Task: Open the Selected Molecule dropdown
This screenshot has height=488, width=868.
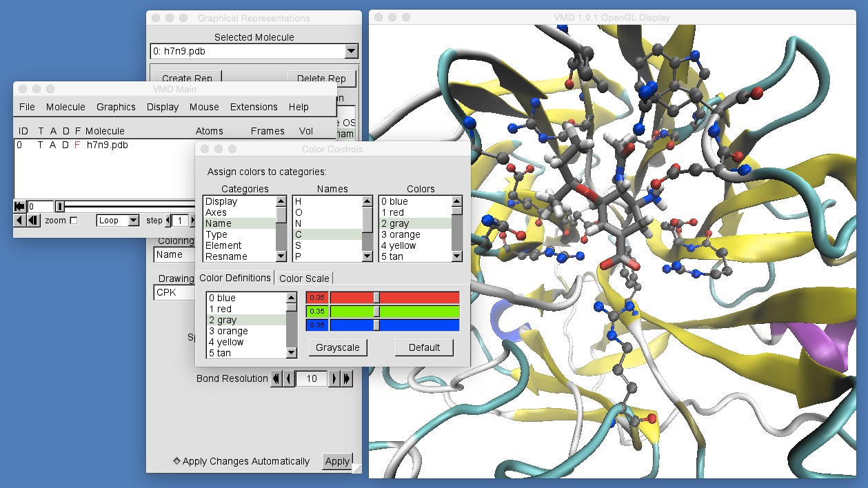Action: 351,51
